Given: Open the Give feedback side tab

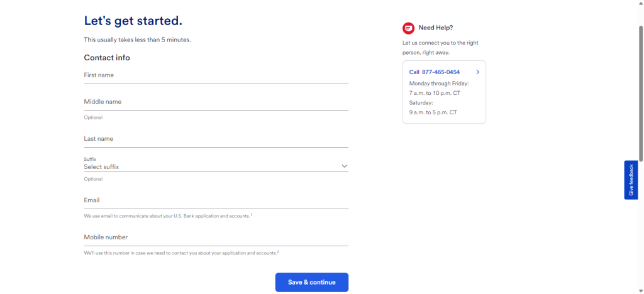Looking at the screenshot, I should (x=631, y=180).
